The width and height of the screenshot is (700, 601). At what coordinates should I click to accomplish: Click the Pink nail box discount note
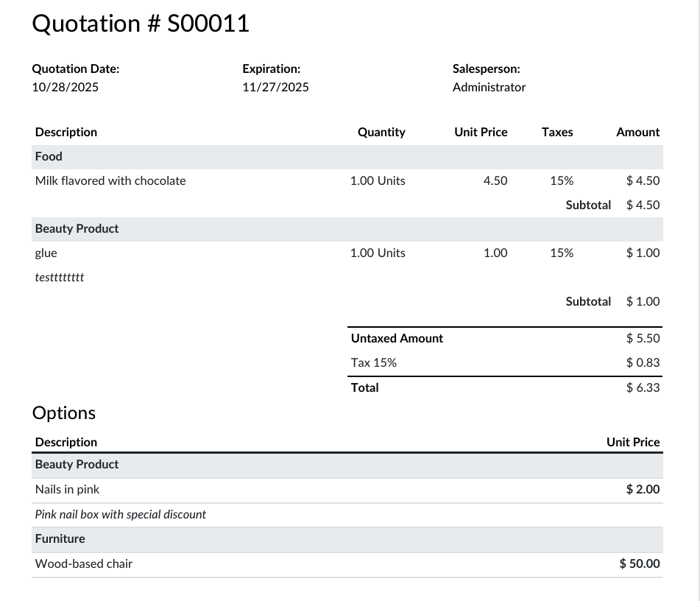(121, 514)
